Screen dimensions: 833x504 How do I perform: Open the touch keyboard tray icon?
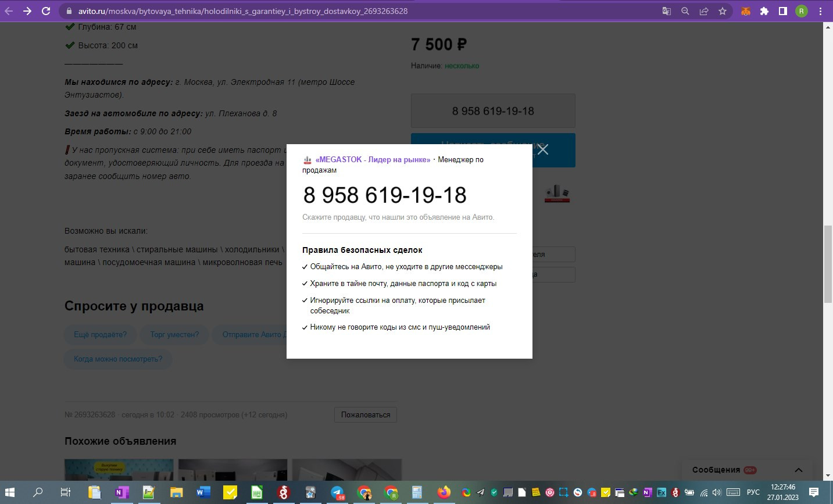coord(734,492)
